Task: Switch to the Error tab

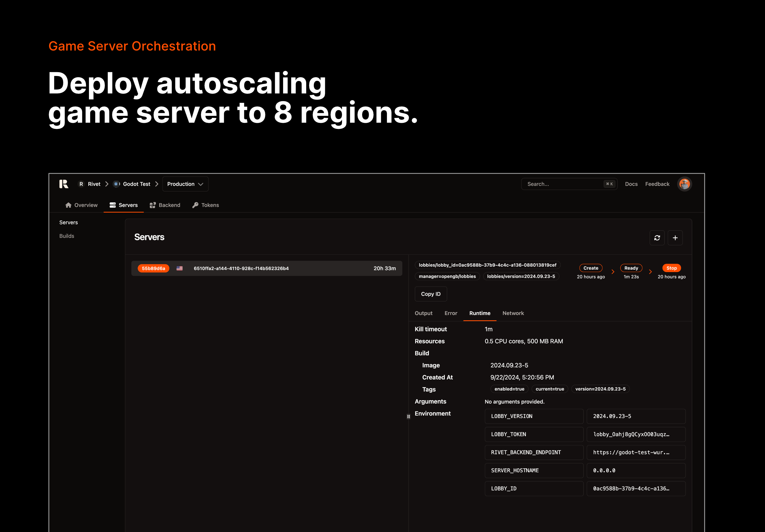Action: [x=451, y=313]
